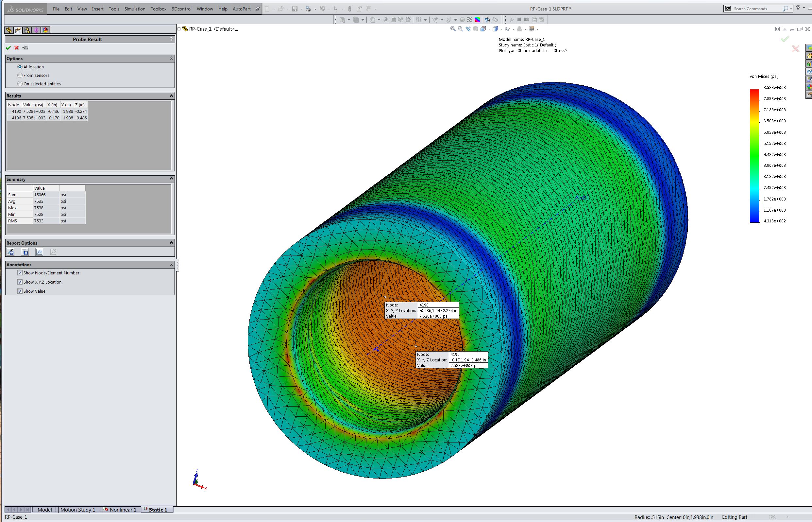The width and height of the screenshot is (812, 522).
Task: Open the Toolbox menu
Action: (159, 9)
